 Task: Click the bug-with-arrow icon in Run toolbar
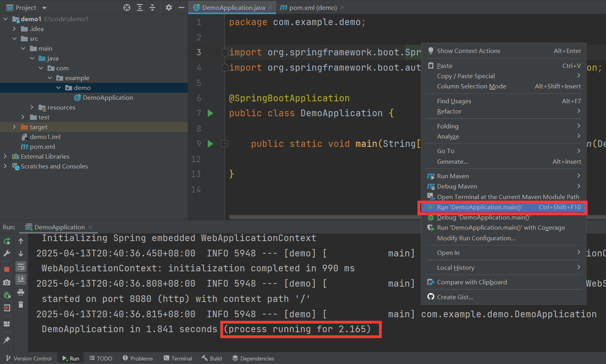[x=7, y=295]
